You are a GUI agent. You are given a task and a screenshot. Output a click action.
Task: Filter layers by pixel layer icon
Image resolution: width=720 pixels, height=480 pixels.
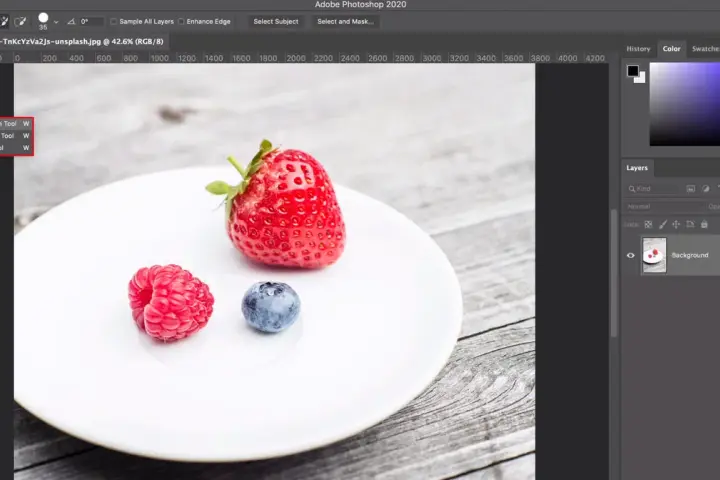(x=691, y=189)
